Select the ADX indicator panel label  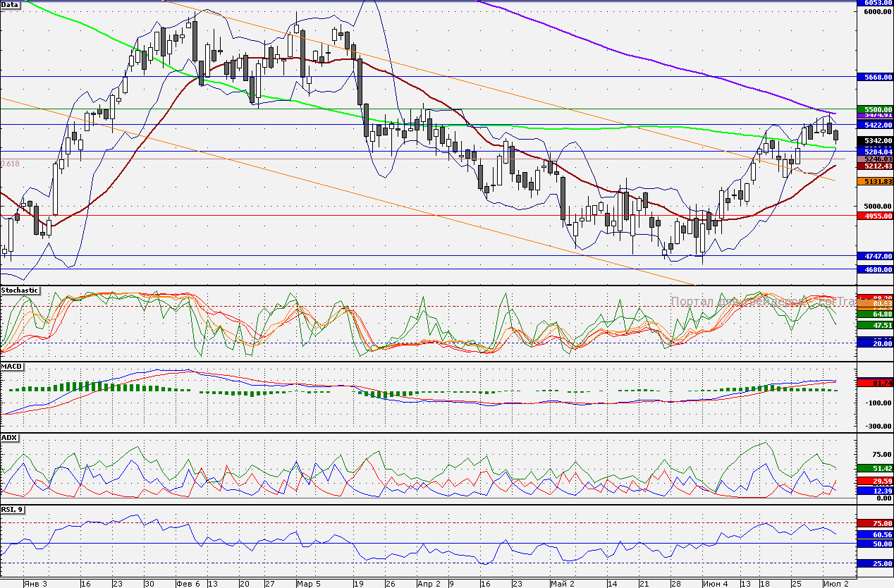pyautogui.click(x=10, y=438)
